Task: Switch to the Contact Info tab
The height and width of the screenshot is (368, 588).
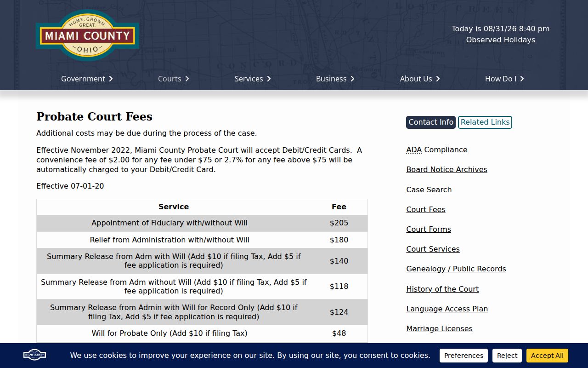Action: tap(431, 122)
